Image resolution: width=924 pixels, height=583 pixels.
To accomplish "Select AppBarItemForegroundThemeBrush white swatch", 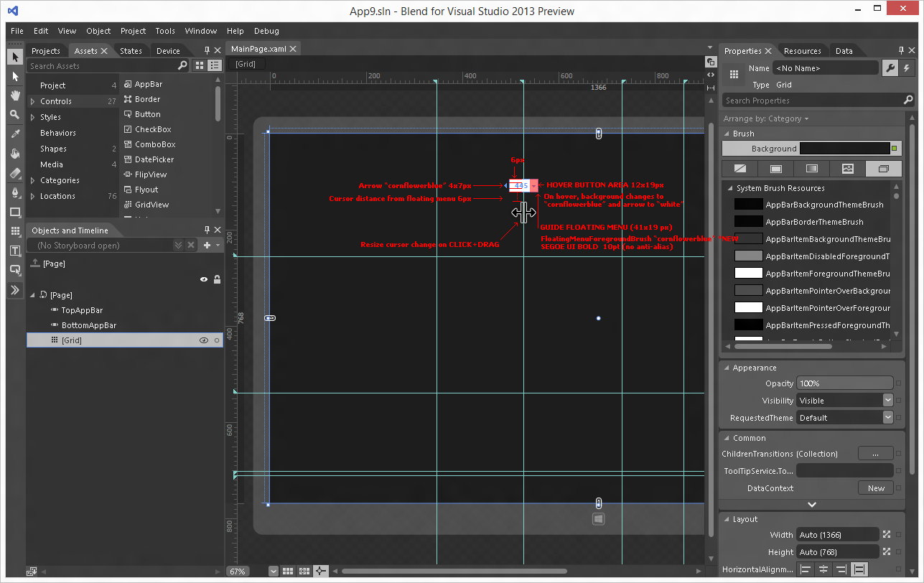I will pyautogui.click(x=748, y=274).
